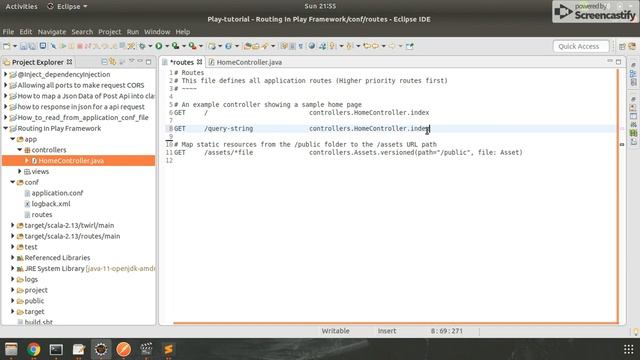640x360 pixels.
Task: Open the Terminal from the dock
Action: [x=56, y=349]
